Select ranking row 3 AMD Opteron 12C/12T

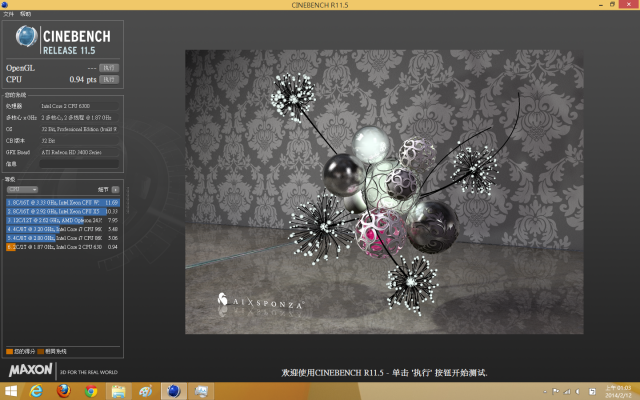[63, 220]
